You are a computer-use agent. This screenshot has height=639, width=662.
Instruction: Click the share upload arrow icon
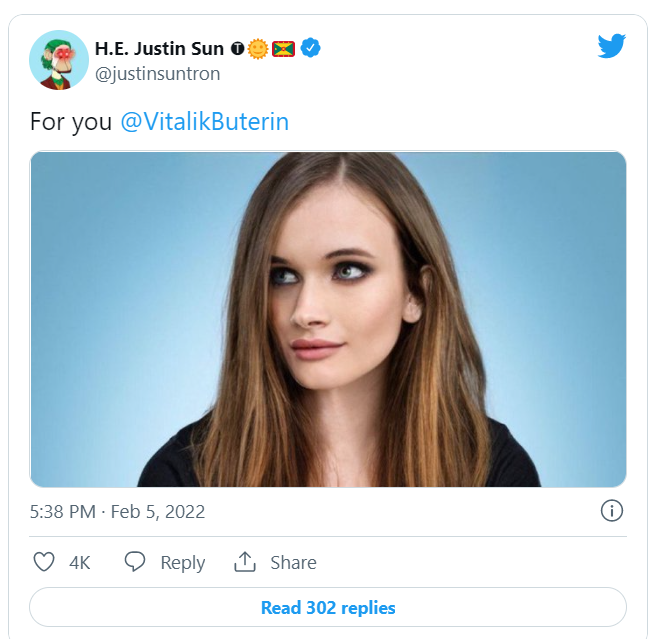(x=245, y=562)
